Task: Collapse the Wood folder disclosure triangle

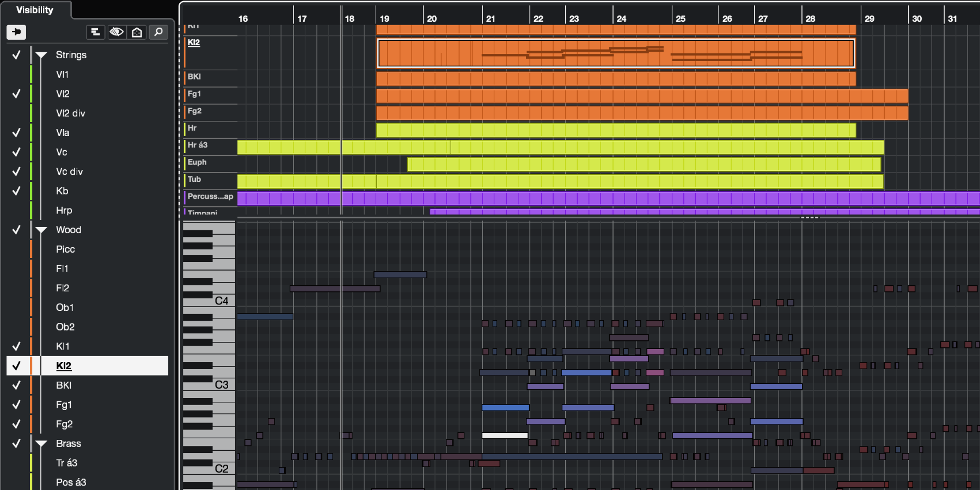Action: [x=41, y=229]
